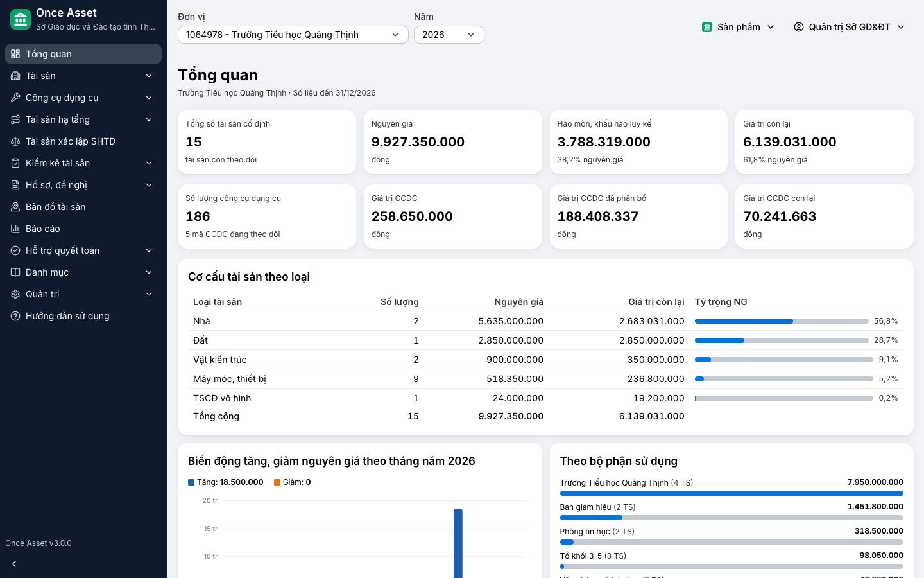Expand the Kiểm kê tài sản menu
Viewport: 924px width, 578px height.
(x=83, y=163)
